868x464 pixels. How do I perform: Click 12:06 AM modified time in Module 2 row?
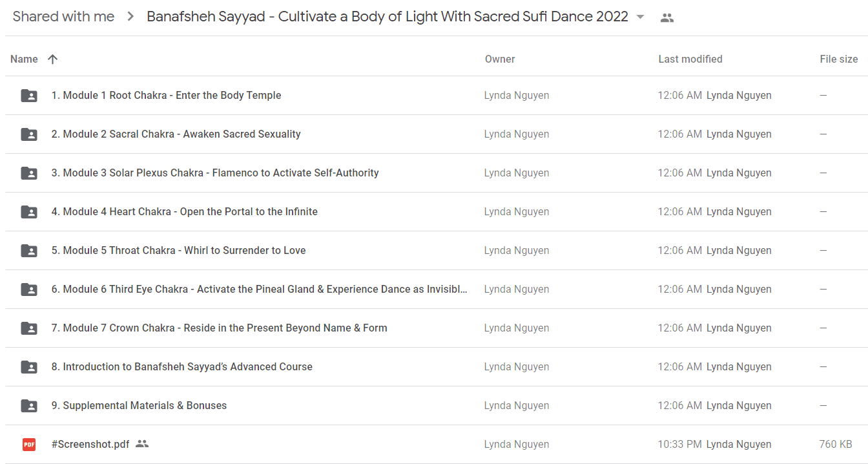pos(679,134)
